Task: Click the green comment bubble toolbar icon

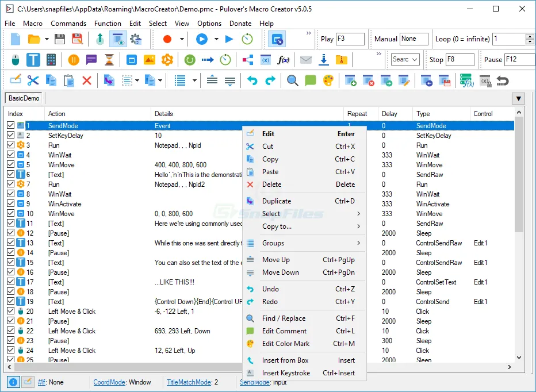Action: 311,80
